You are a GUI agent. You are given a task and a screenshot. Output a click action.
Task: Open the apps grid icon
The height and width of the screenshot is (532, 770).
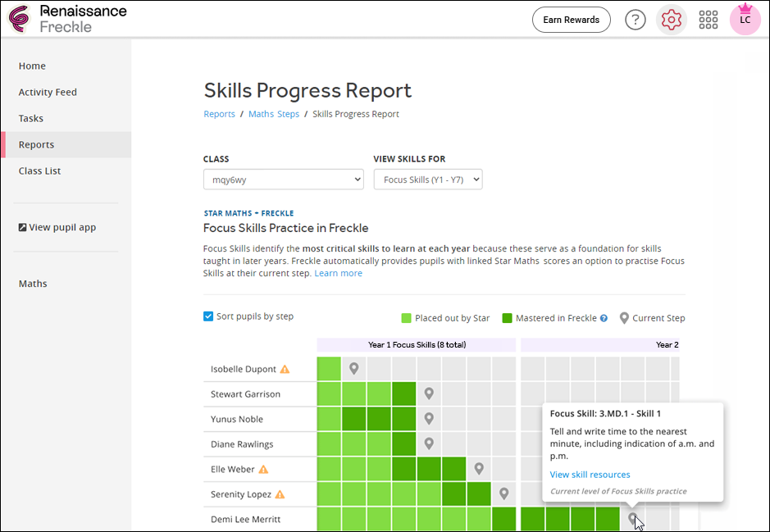(x=708, y=20)
